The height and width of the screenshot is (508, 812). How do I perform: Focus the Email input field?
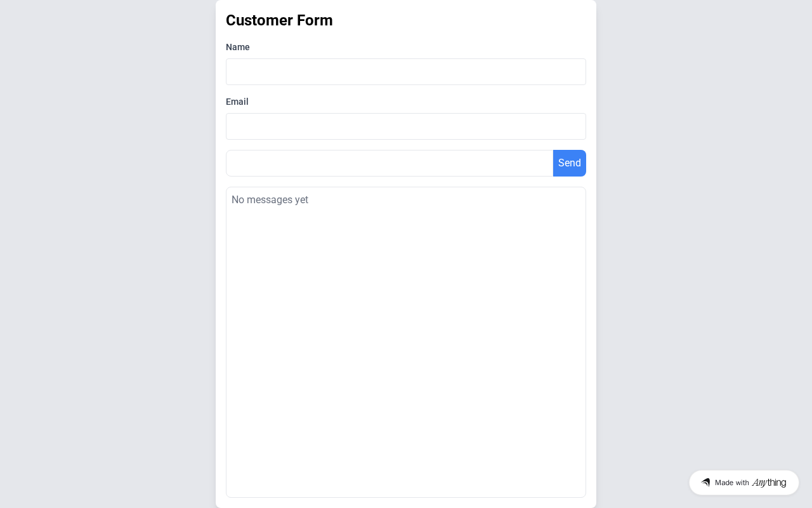[x=406, y=126]
